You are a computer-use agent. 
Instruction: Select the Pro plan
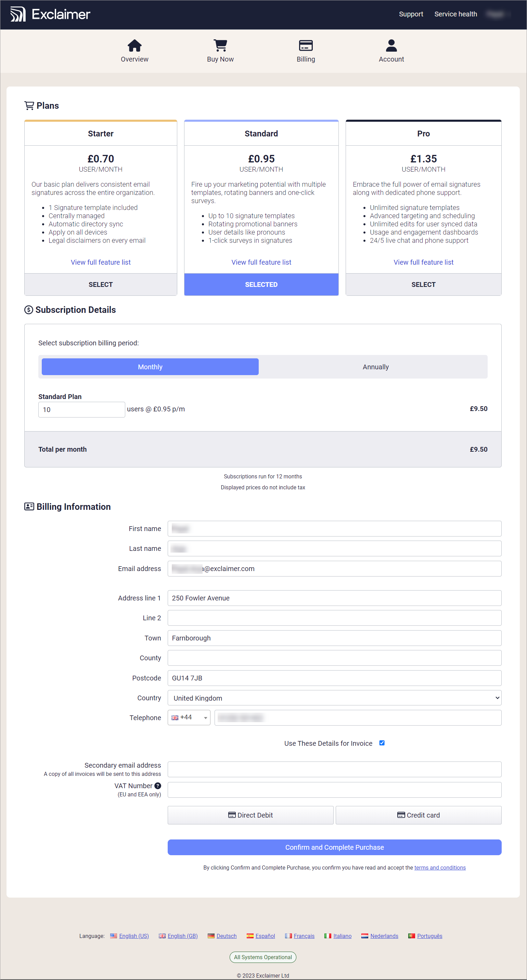[x=423, y=284]
